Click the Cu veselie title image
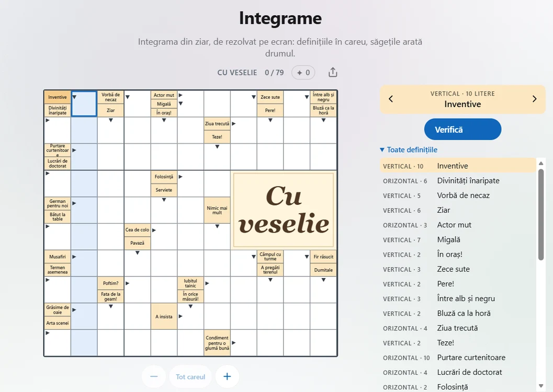Viewport: 553px width, 392px height. 284,210
